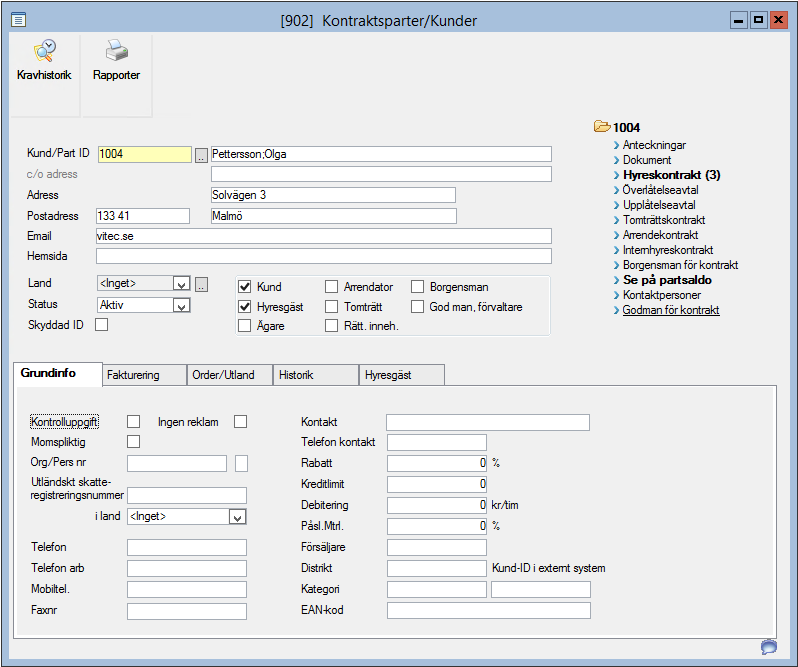Open the i land dropdown

[237, 517]
